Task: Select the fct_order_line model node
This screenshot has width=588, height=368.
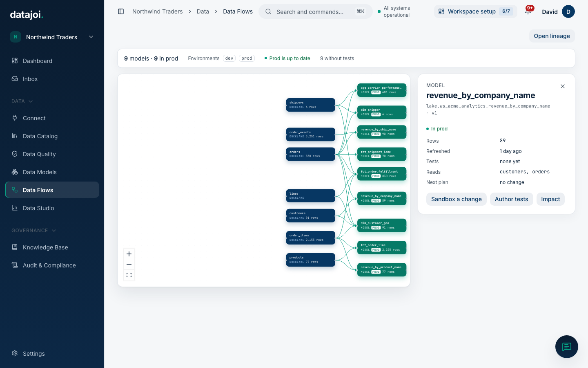Action: 382,247
